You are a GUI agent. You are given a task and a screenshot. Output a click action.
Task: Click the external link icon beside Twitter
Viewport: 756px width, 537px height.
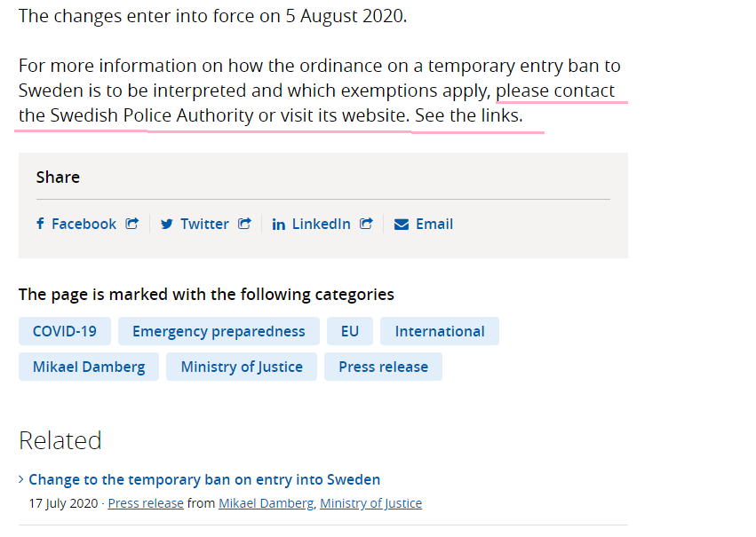click(244, 224)
